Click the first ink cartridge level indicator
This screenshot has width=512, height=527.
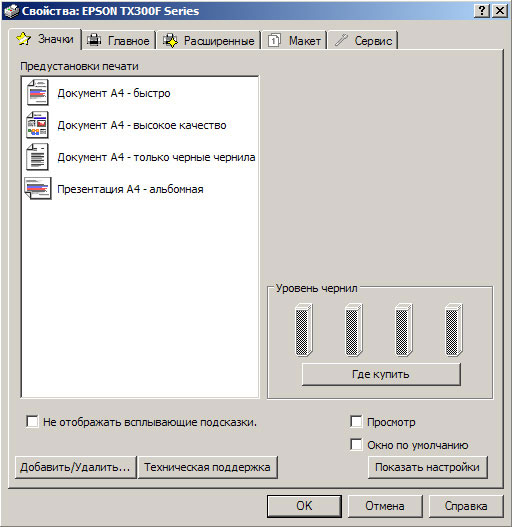click(x=304, y=330)
